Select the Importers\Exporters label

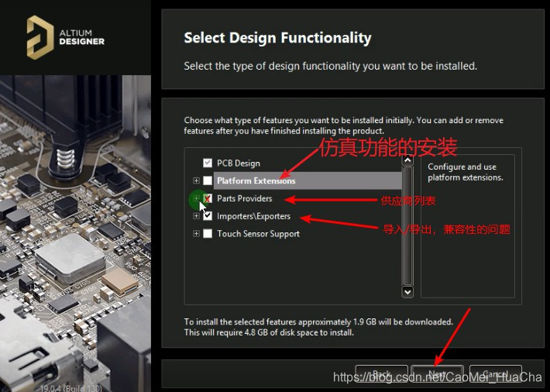253,216
